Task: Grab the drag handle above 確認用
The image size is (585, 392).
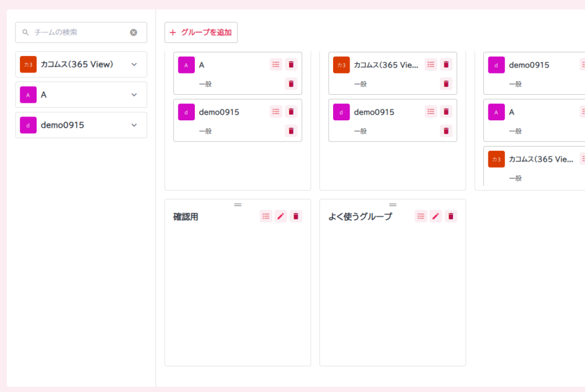Action: tap(238, 204)
